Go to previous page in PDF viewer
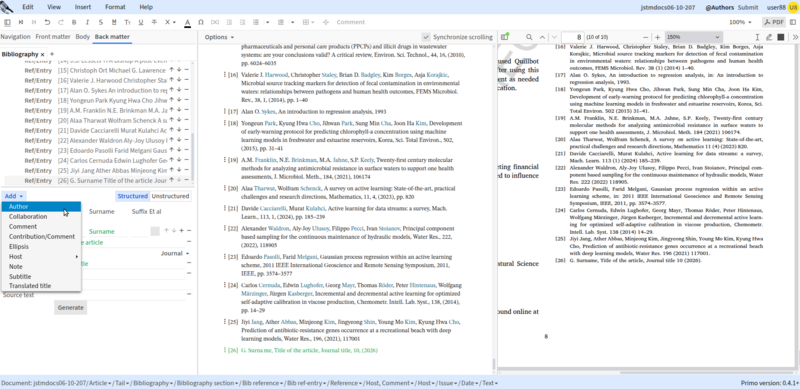The image size is (800, 389). [542, 37]
